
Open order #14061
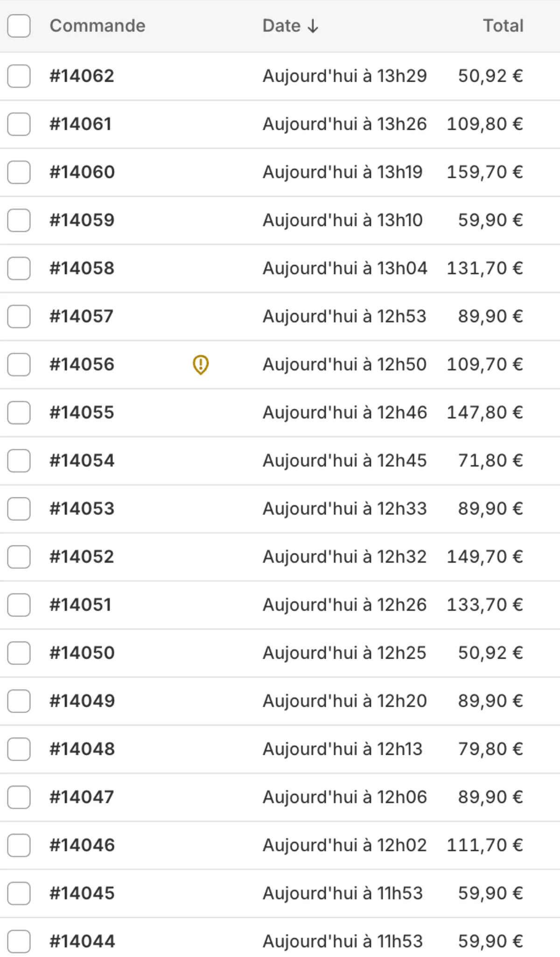[81, 124]
